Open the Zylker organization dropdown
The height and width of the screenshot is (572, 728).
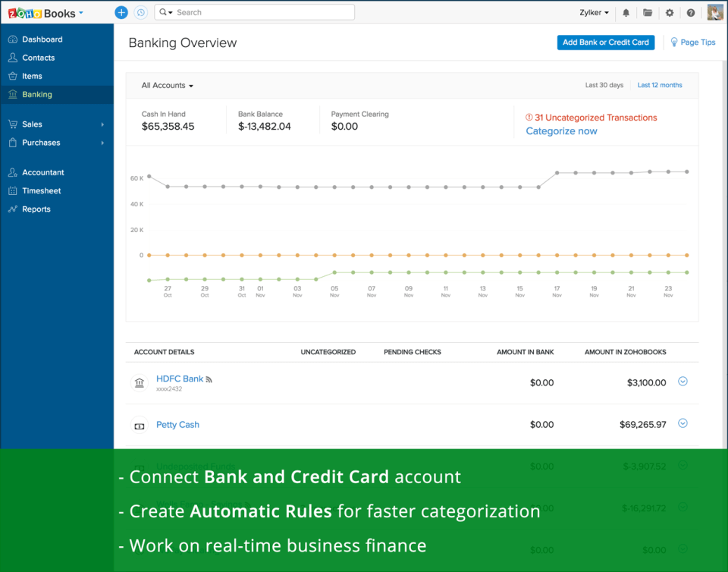pyautogui.click(x=594, y=12)
